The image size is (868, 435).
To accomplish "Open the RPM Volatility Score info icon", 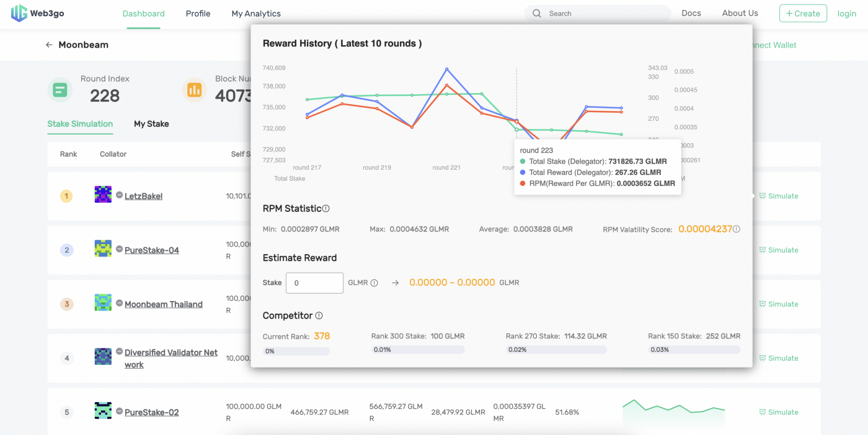I will coord(737,229).
